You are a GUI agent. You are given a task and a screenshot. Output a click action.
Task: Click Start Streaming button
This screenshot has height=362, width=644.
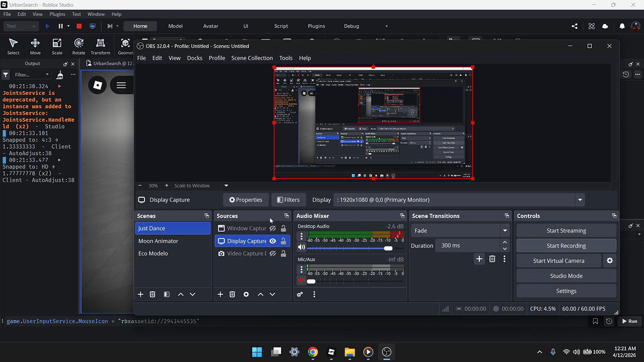tap(566, 231)
